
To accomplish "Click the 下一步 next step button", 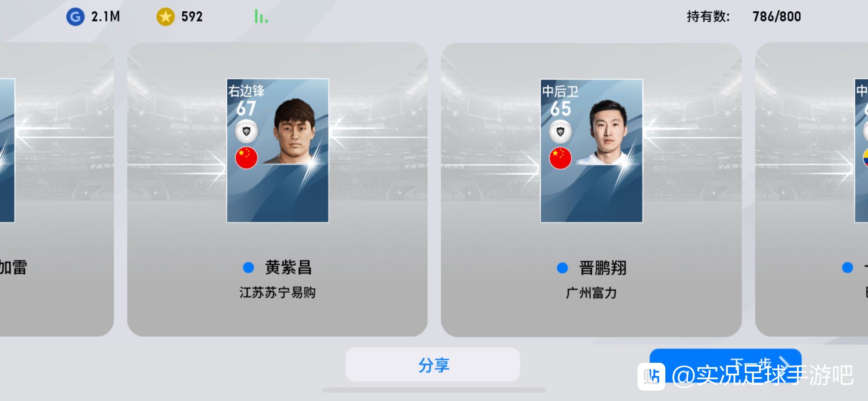I will [x=725, y=361].
